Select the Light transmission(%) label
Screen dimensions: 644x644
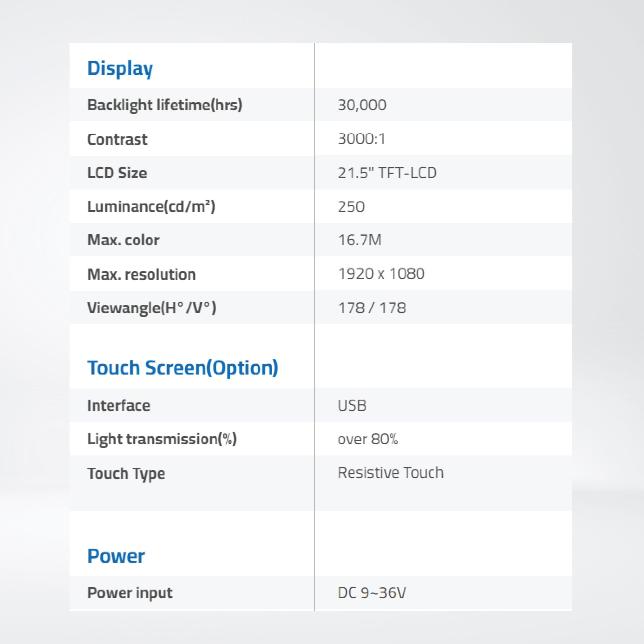[x=162, y=439]
